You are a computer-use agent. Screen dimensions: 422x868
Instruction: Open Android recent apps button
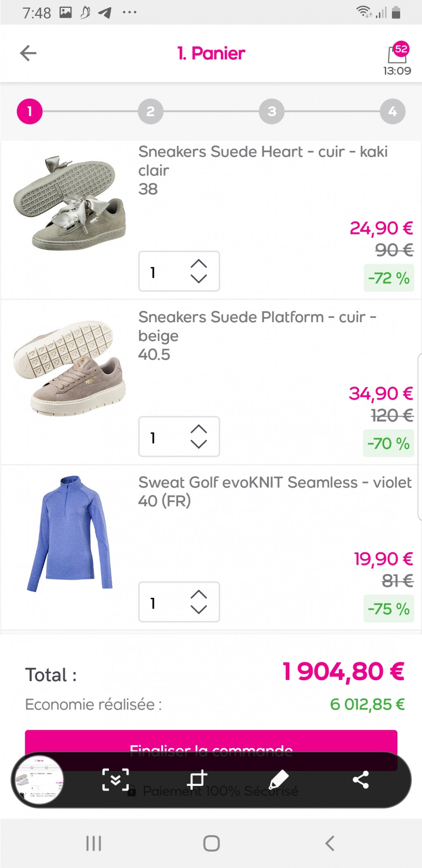(x=94, y=843)
